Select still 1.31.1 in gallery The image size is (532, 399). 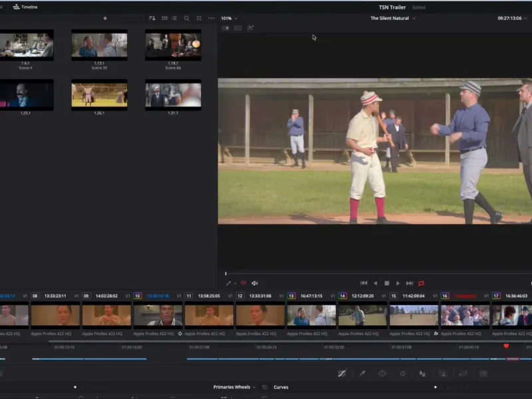click(174, 95)
